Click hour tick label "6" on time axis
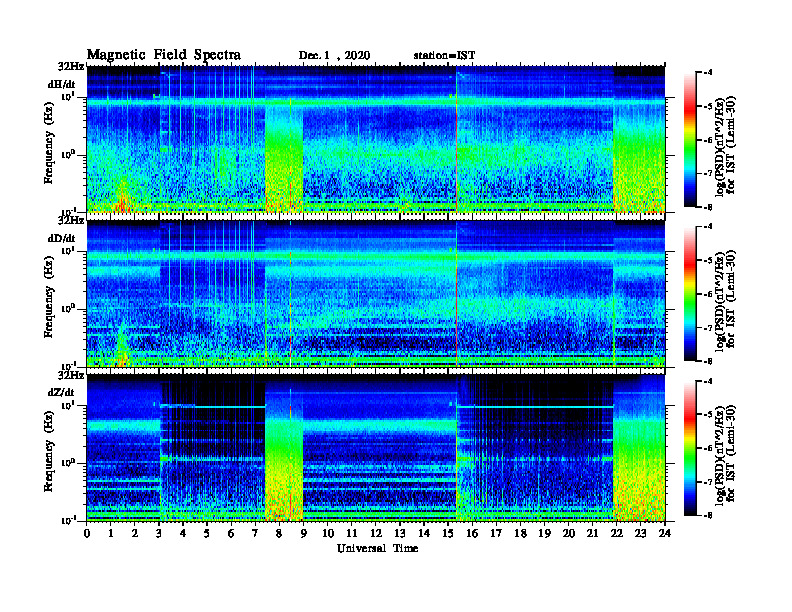 pos(231,533)
